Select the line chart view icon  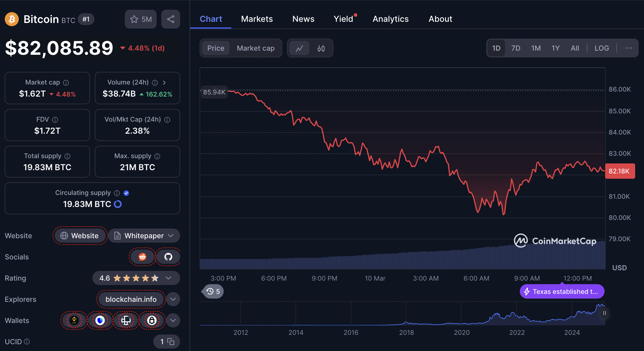(x=299, y=48)
